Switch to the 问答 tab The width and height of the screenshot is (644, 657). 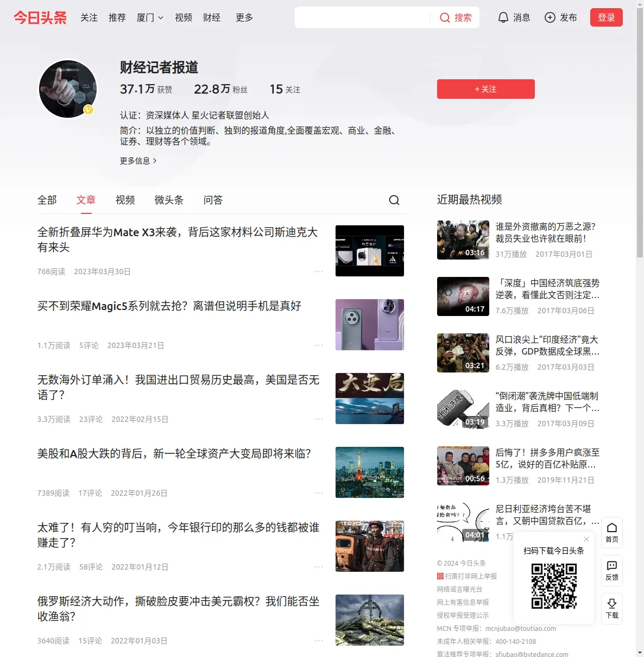click(x=213, y=200)
